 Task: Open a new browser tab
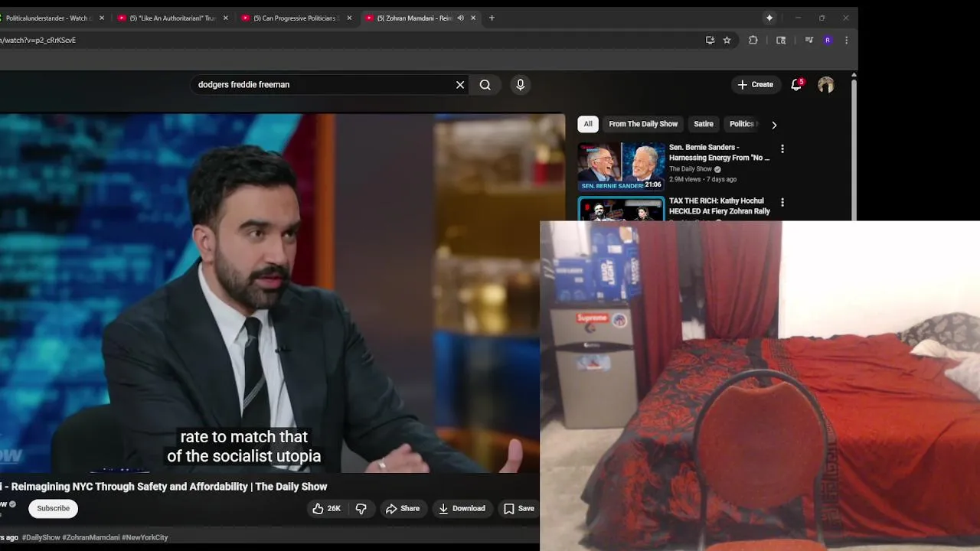click(492, 18)
